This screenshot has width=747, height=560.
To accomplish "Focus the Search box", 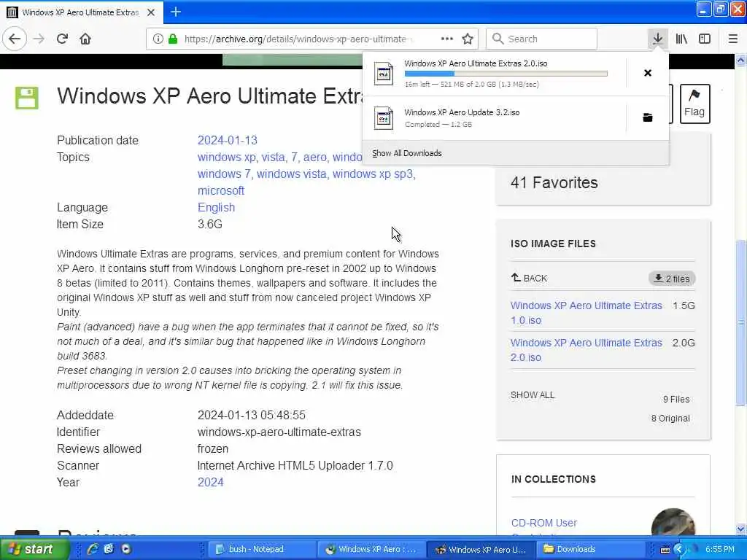I will [542, 39].
